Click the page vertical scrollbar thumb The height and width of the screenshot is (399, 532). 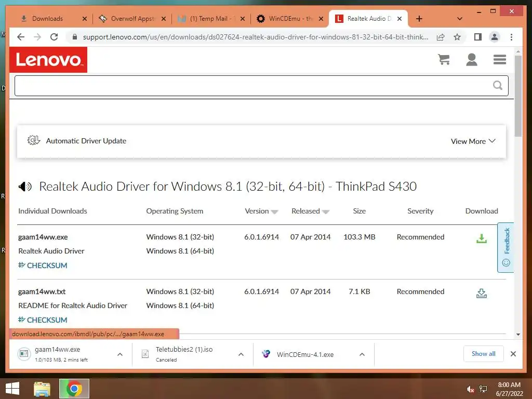click(x=518, y=96)
